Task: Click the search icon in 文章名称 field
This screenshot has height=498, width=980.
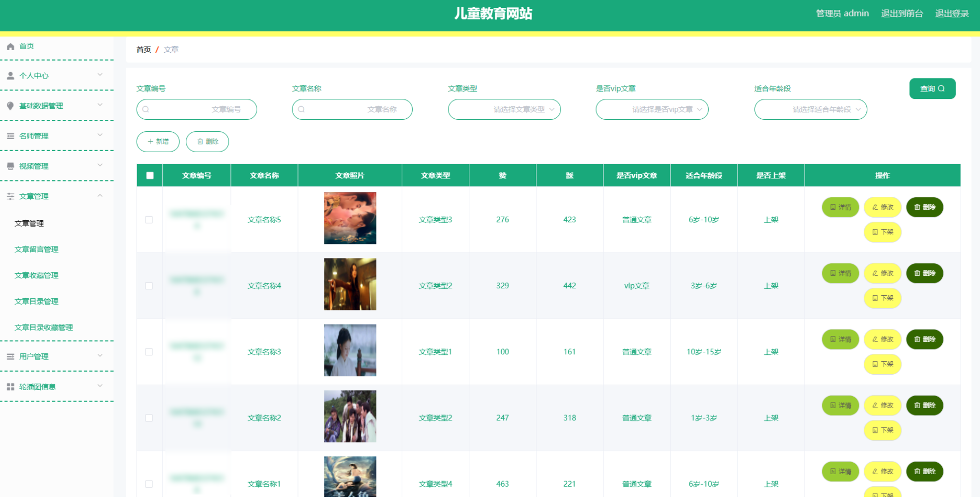Action: click(301, 109)
